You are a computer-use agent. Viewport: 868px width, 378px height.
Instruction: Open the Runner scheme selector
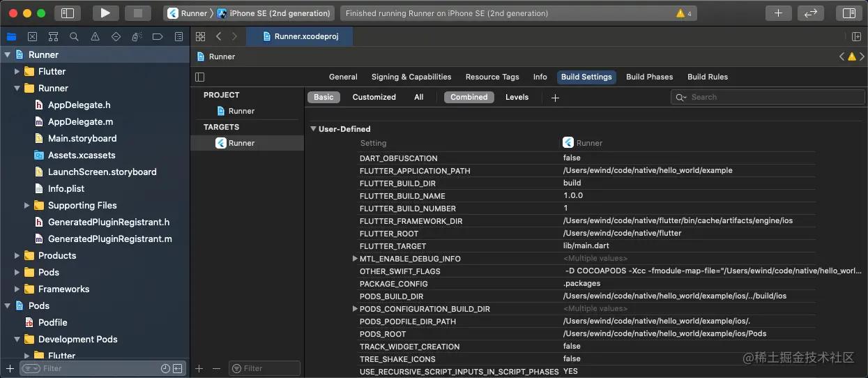(x=187, y=13)
